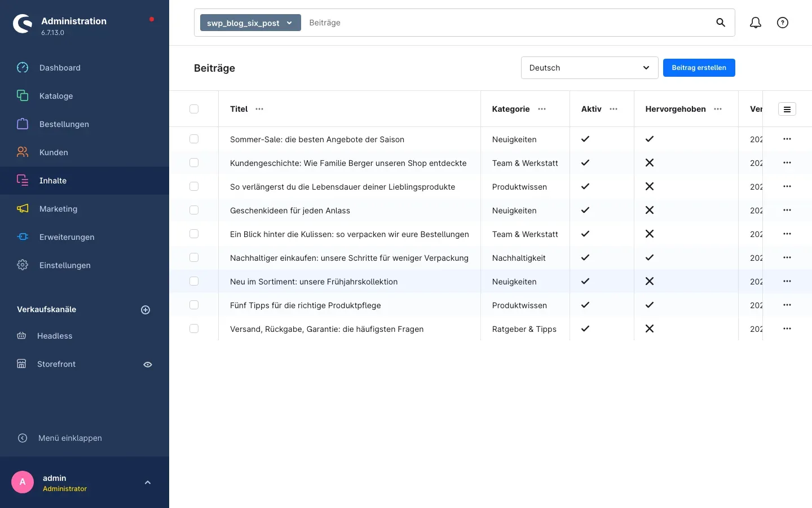
Task: Click the Storefront channel shop icon
Action: [21, 364]
